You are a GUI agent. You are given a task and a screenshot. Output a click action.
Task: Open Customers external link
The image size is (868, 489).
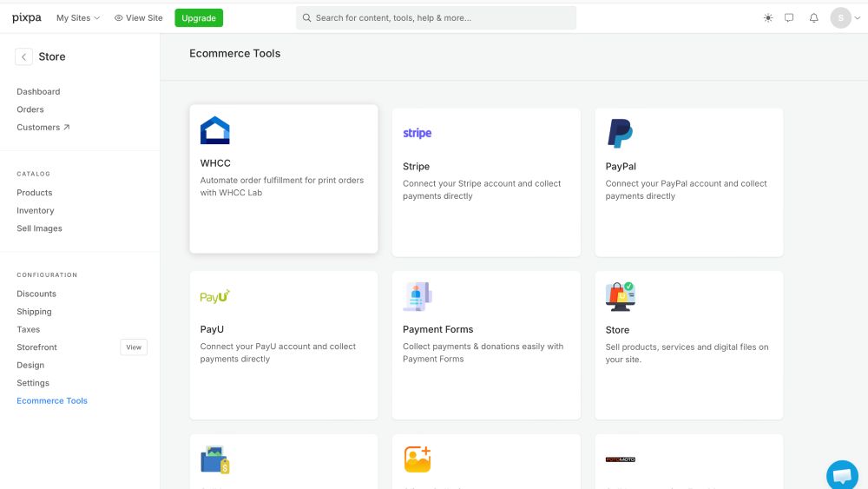click(x=43, y=127)
